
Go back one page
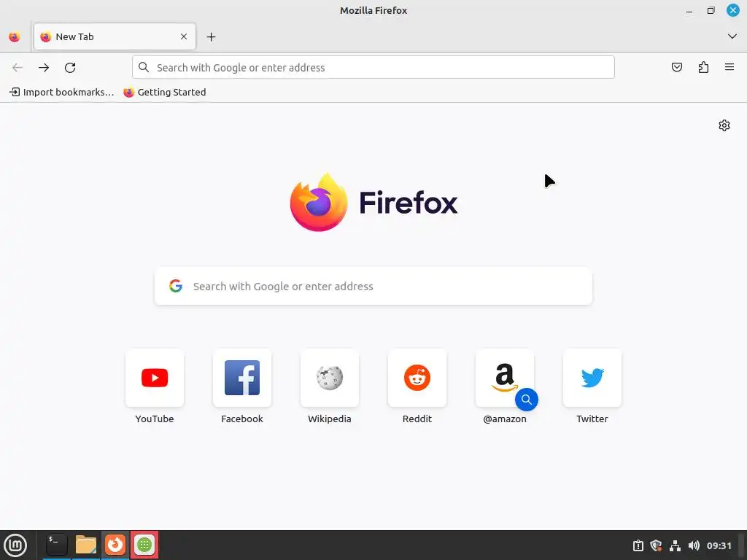coord(18,68)
